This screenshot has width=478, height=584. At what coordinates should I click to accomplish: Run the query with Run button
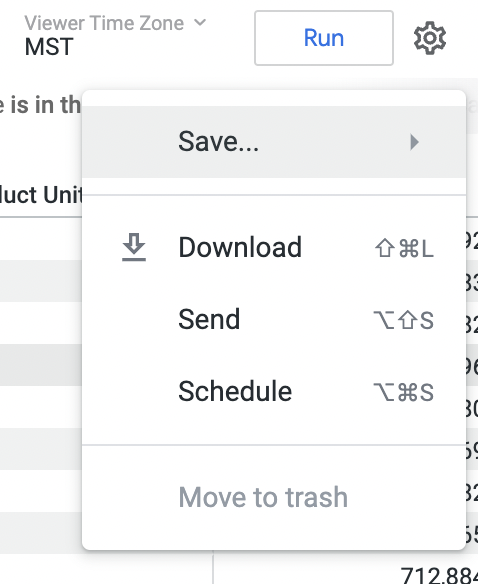click(324, 38)
